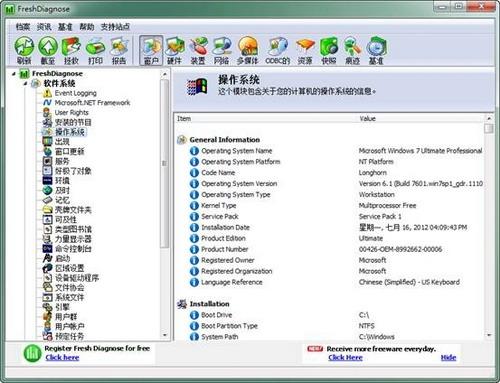Select 服务 services tree item
Screen dimensions: 500x383
point(62,161)
